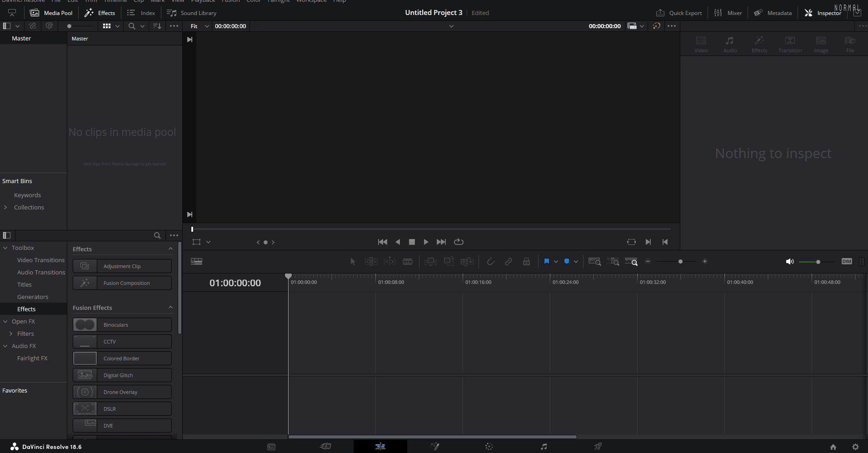Collapse the Effects section header

coord(170,249)
